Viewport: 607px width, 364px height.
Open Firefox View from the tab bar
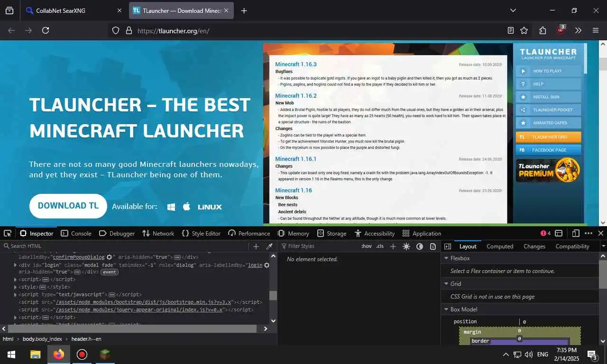click(9, 10)
